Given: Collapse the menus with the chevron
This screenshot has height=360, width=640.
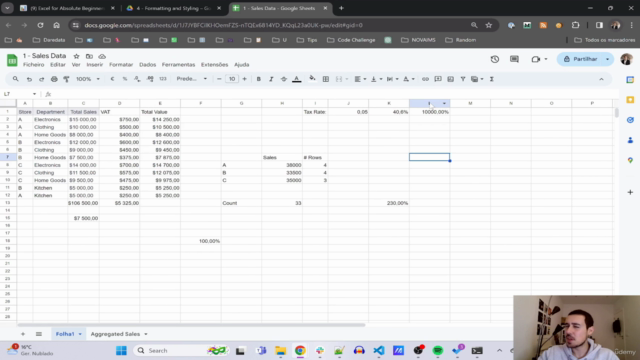Looking at the screenshot, I should tap(601, 79).
